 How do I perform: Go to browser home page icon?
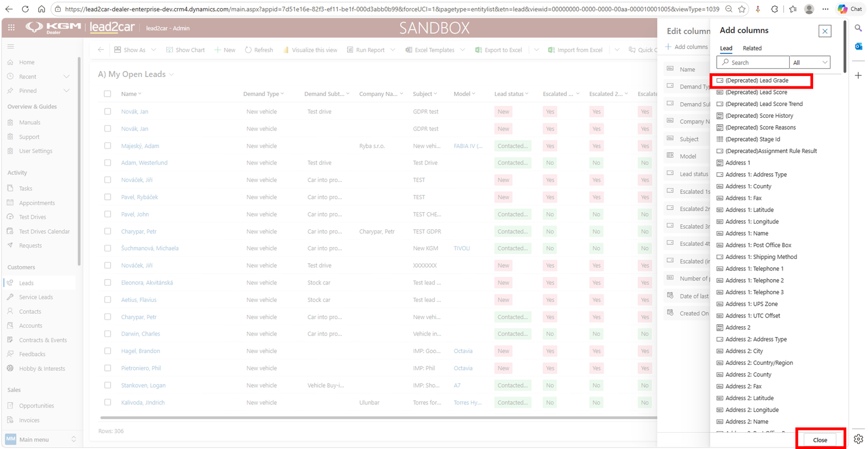pyautogui.click(x=41, y=9)
